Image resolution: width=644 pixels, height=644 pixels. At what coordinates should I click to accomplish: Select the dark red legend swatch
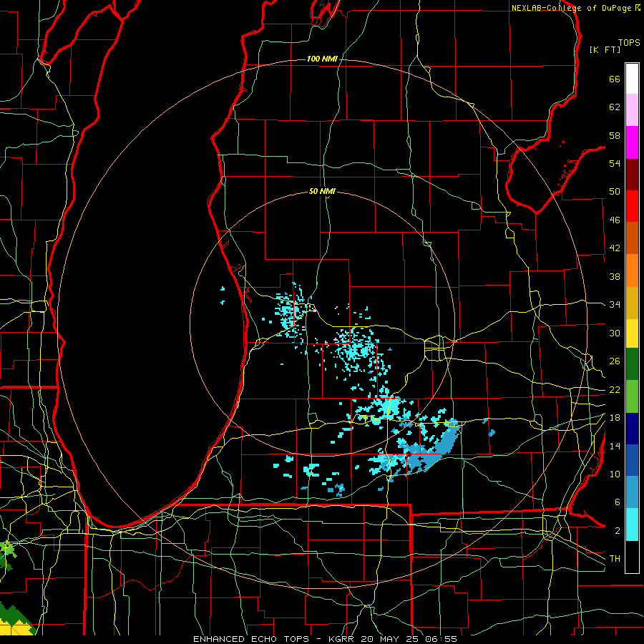click(632, 175)
